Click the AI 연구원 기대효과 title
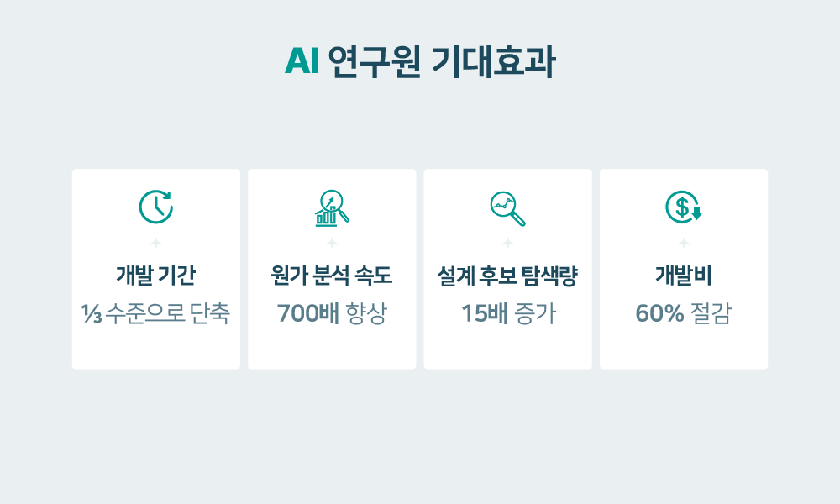 (x=420, y=61)
